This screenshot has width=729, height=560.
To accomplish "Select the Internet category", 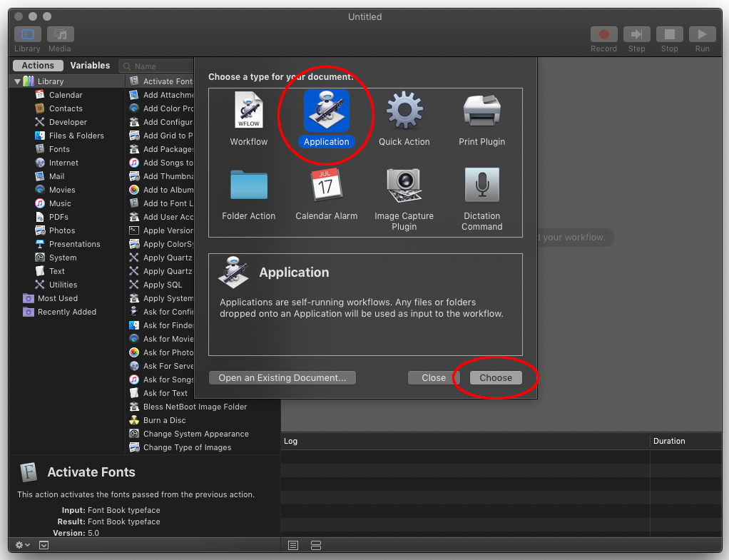I will click(x=63, y=163).
